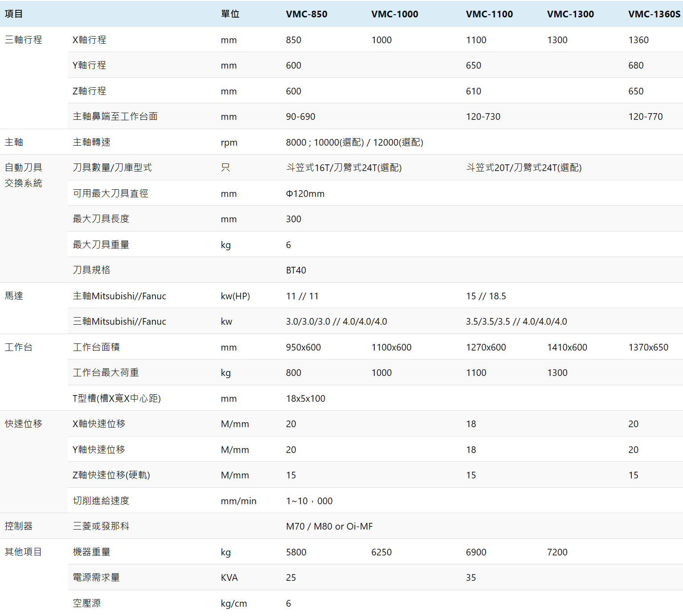Select the 斗笠式16T/刀臂式24T cell
This screenshot has height=616, width=683.
[344, 167]
